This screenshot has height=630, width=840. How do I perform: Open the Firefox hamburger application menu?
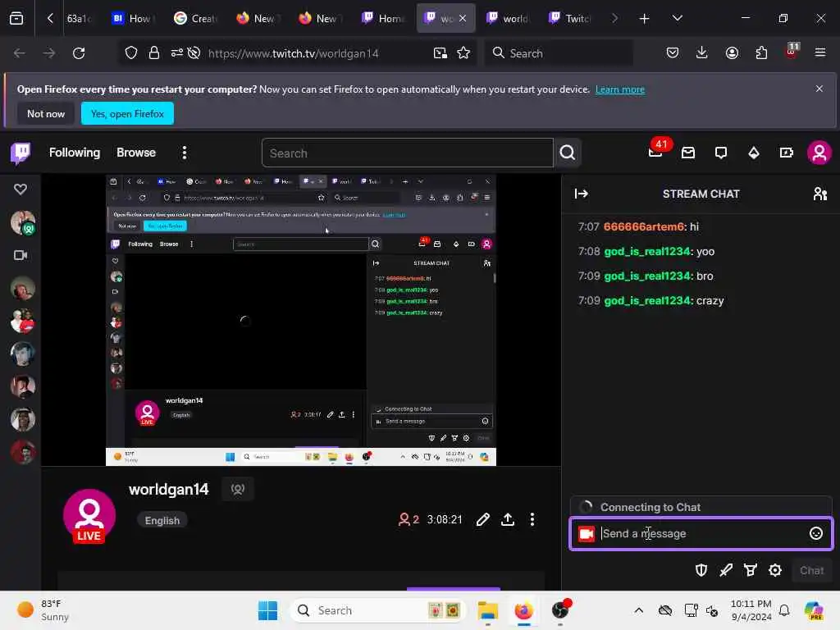coord(819,52)
